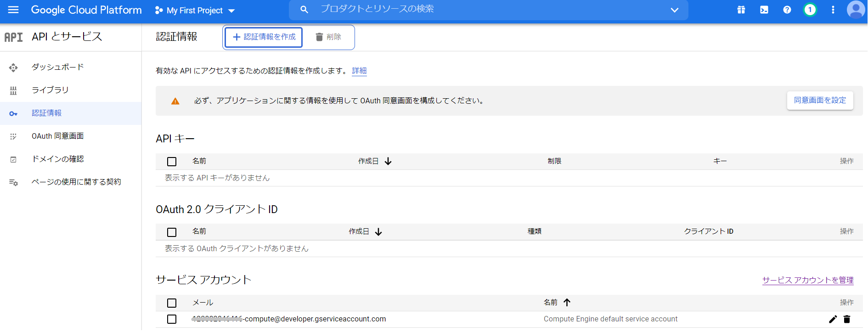
Task: Select the compute service account row checkbox
Action: (x=172, y=319)
